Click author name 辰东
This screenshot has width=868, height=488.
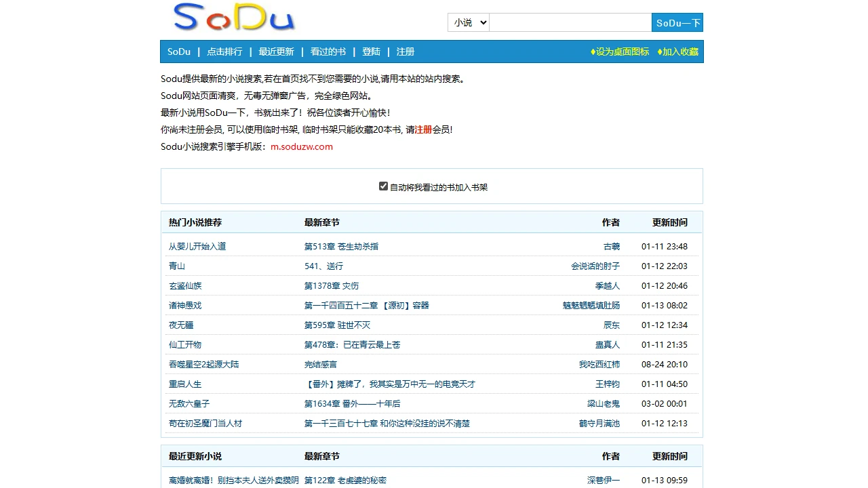612,325
